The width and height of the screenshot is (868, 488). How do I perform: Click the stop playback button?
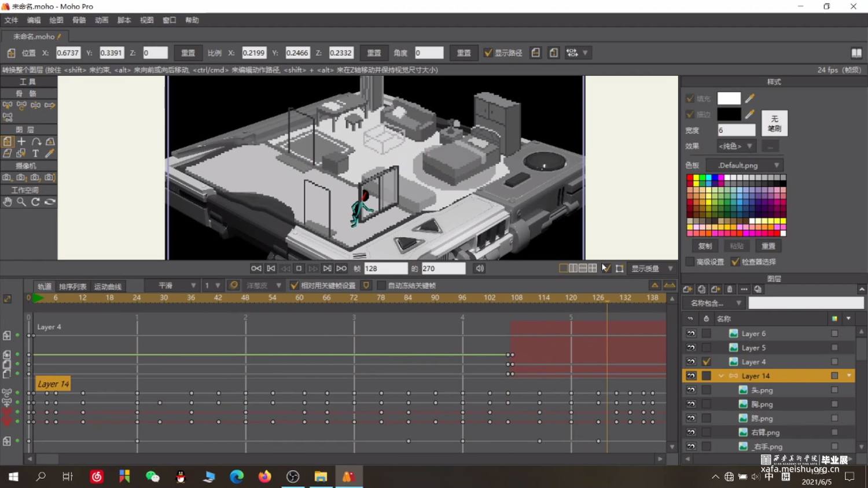click(x=299, y=268)
